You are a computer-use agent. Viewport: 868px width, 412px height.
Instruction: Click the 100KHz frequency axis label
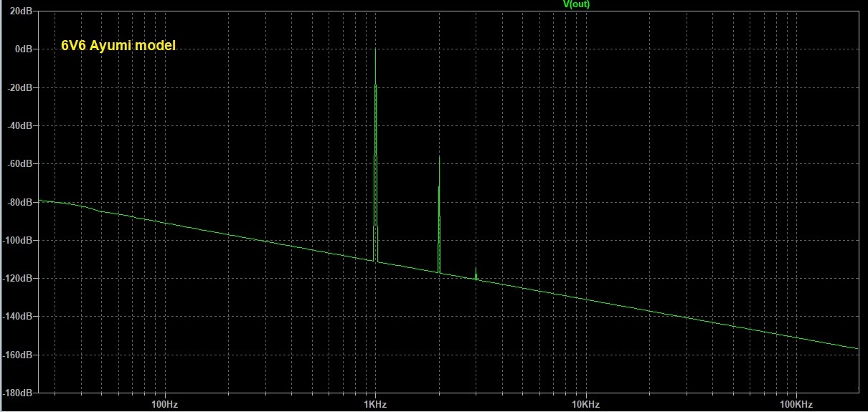[x=796, y=405]
